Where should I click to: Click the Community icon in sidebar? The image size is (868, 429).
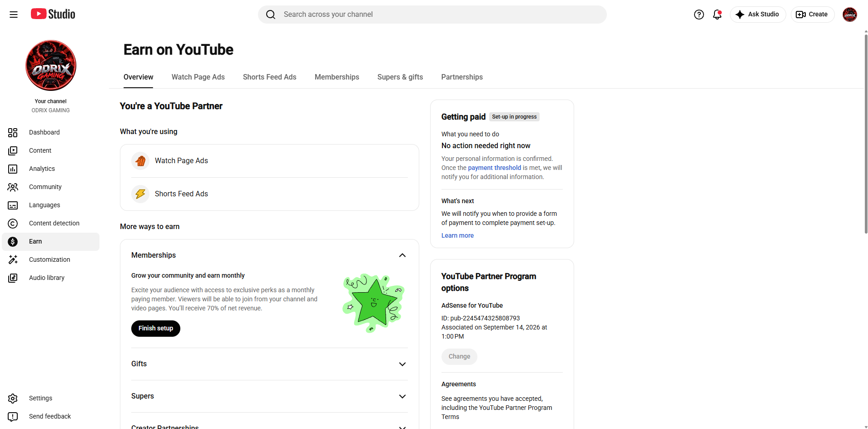tap(13, 187)
